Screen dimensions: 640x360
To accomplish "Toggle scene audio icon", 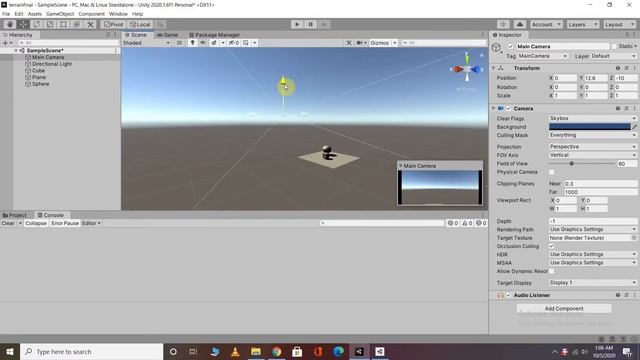I will 203,43.
